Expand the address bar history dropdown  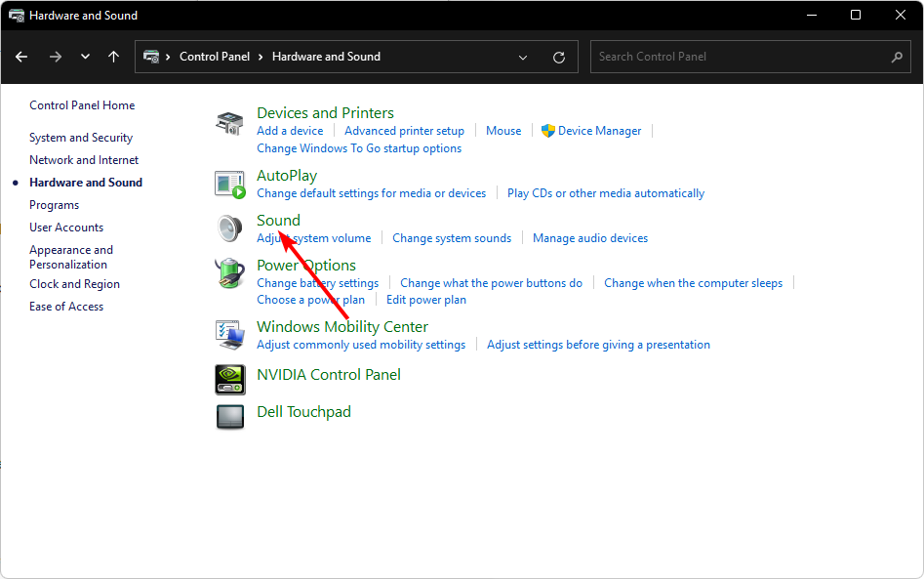[x=523, y=58]
